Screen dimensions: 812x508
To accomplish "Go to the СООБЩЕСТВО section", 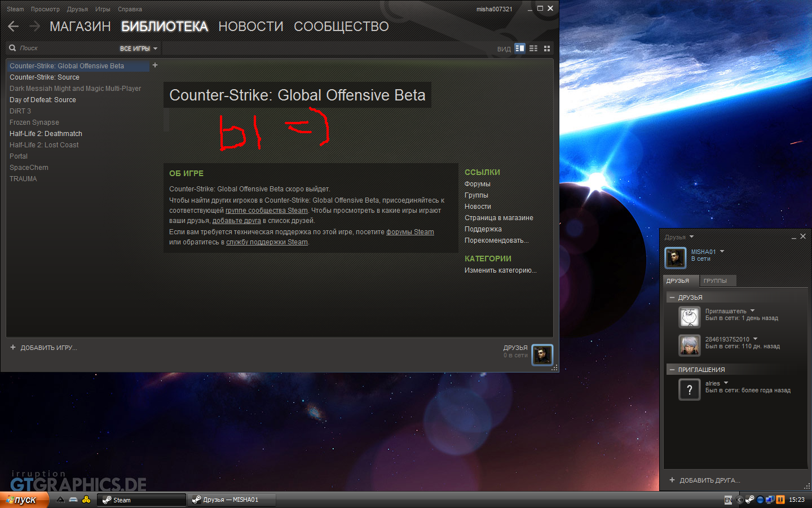I will [x=341, y=27].
